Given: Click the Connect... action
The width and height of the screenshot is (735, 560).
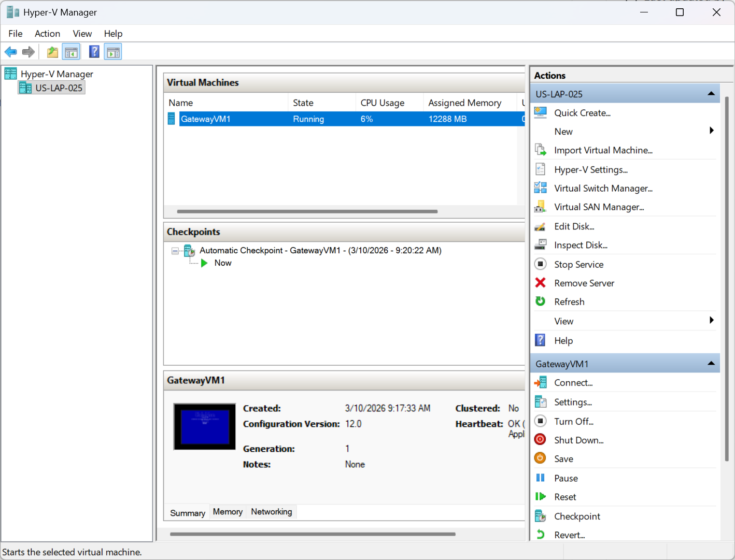Looking at the screenshot, I should (x=573, y=383).
